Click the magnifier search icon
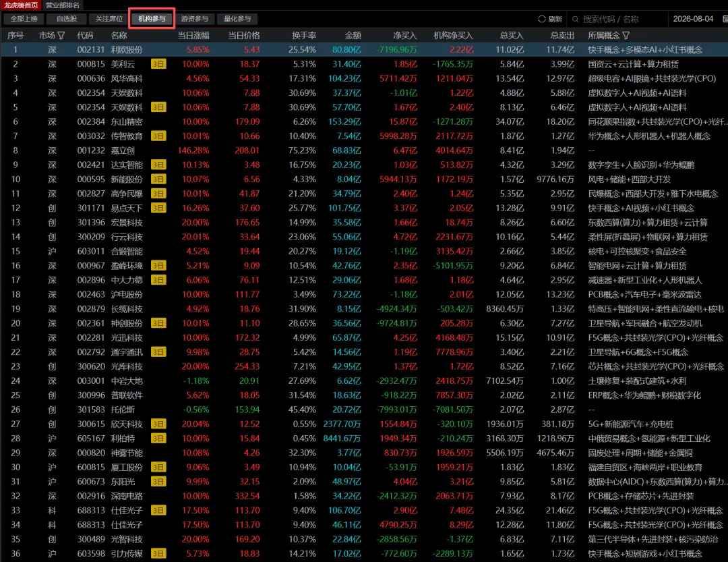Viewport: 728px width, 562px height. click(575, 19)
